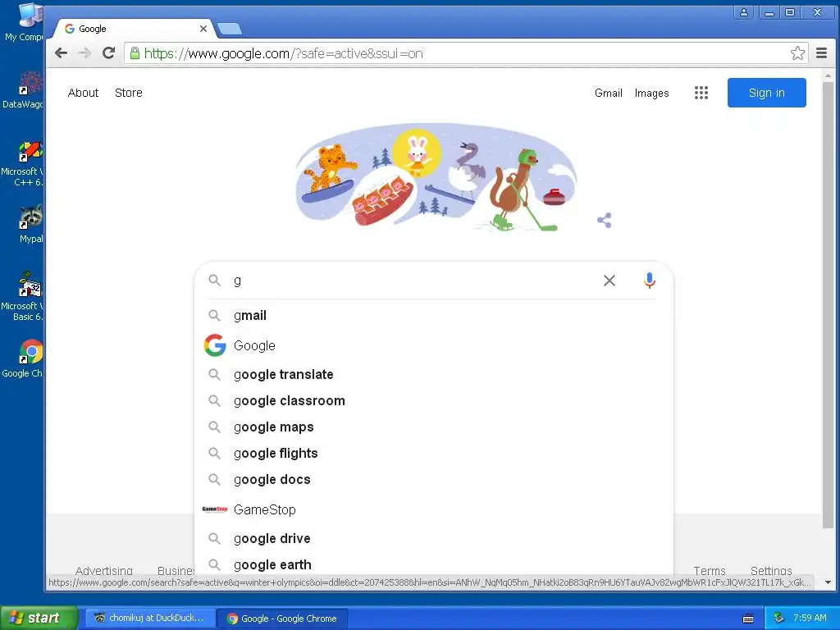
Task: Open the Chrome hamburger menu
Action: (x=821, y=53)
